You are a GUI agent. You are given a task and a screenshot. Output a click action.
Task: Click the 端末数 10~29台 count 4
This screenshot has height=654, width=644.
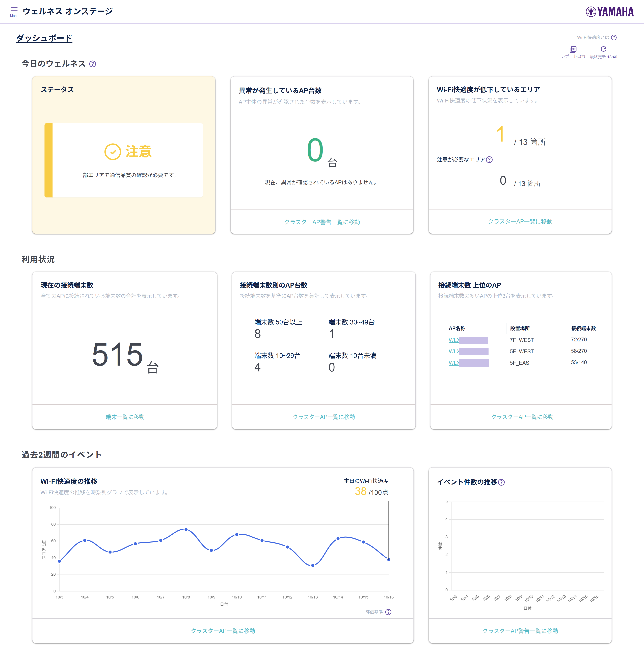tap(258, 368)
